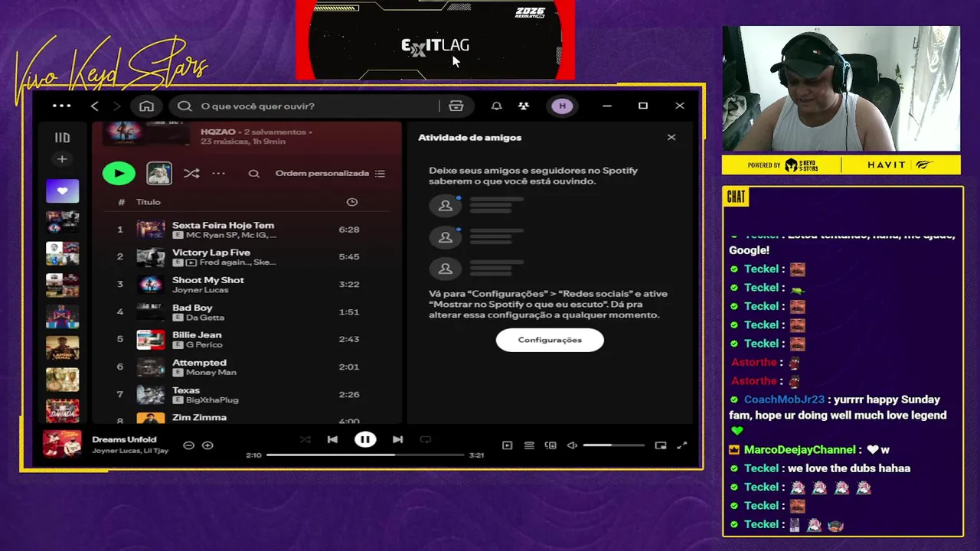Open the Connect to a device icon
Image resolution: width=980 pixels, height=551 pixels.
(x=550, y=445)
